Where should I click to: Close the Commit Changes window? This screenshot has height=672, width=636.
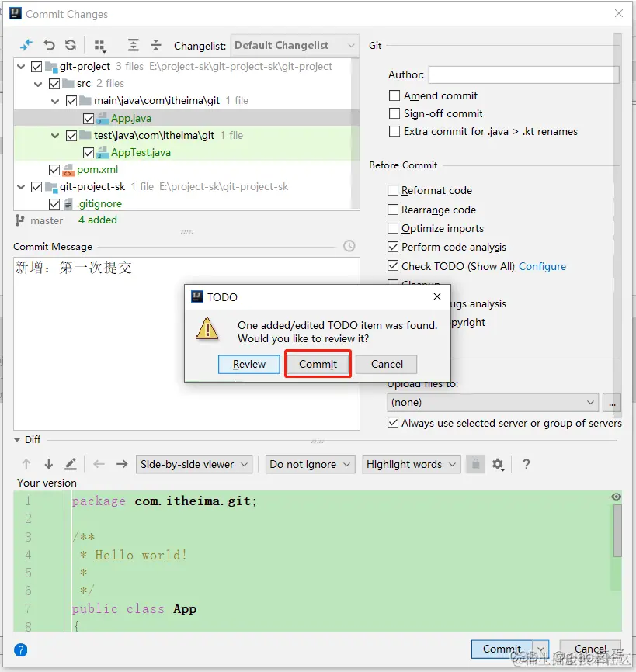[x=619, y=13]
